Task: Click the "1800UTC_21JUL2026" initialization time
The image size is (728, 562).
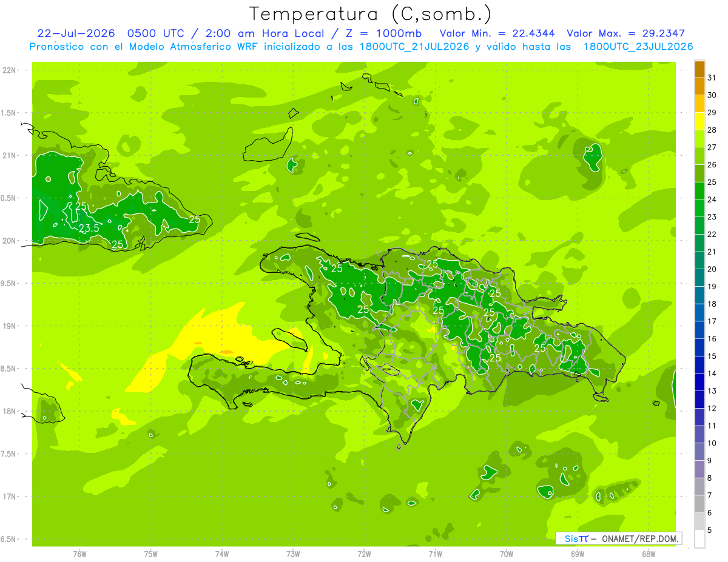Action: 414,47
